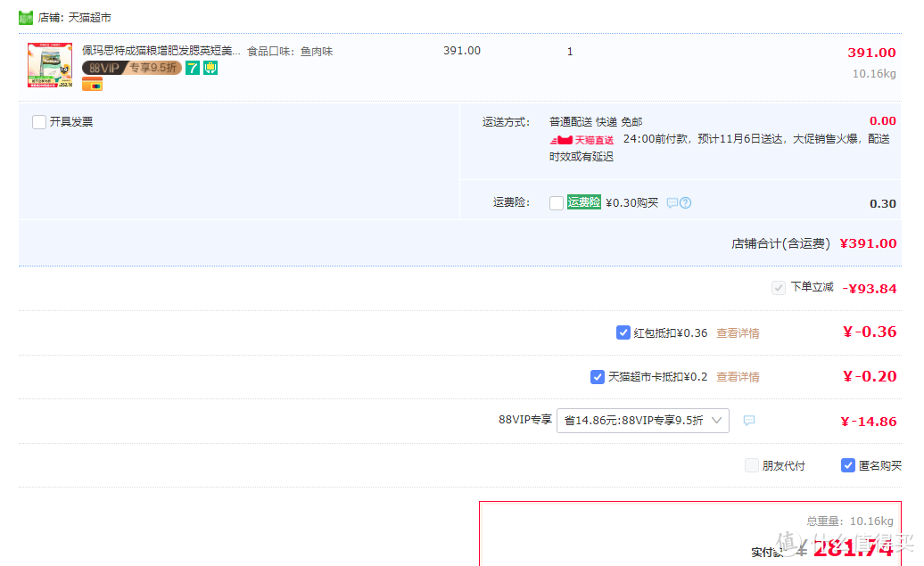Click the orange credit card icon

point(92,84)
